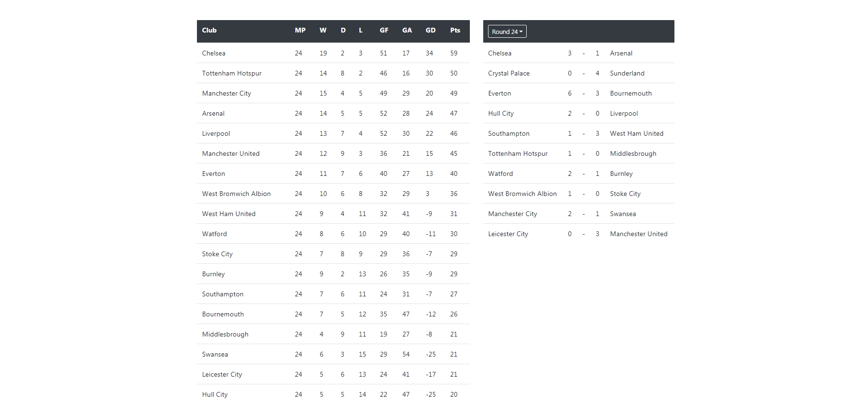Click the Club column header

[209, 30]
